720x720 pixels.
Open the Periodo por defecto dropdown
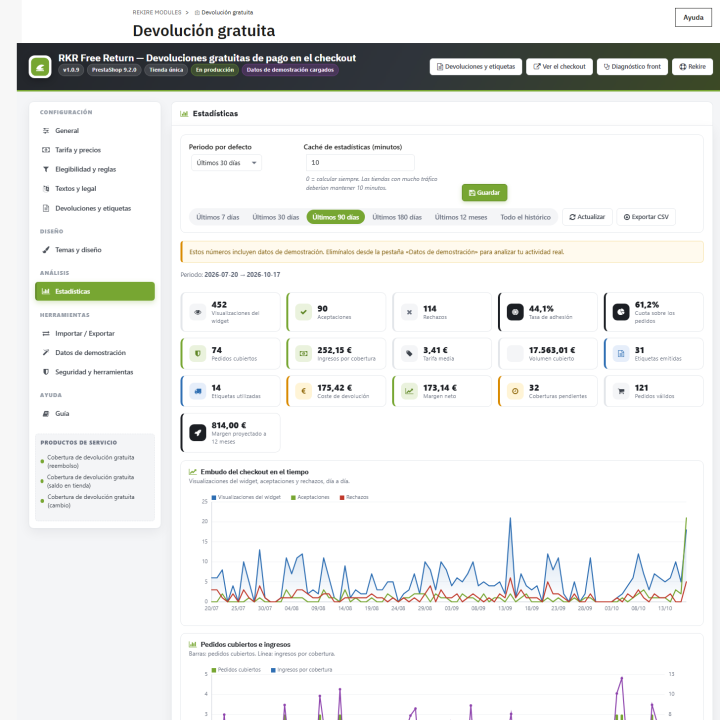coord(226,163)
